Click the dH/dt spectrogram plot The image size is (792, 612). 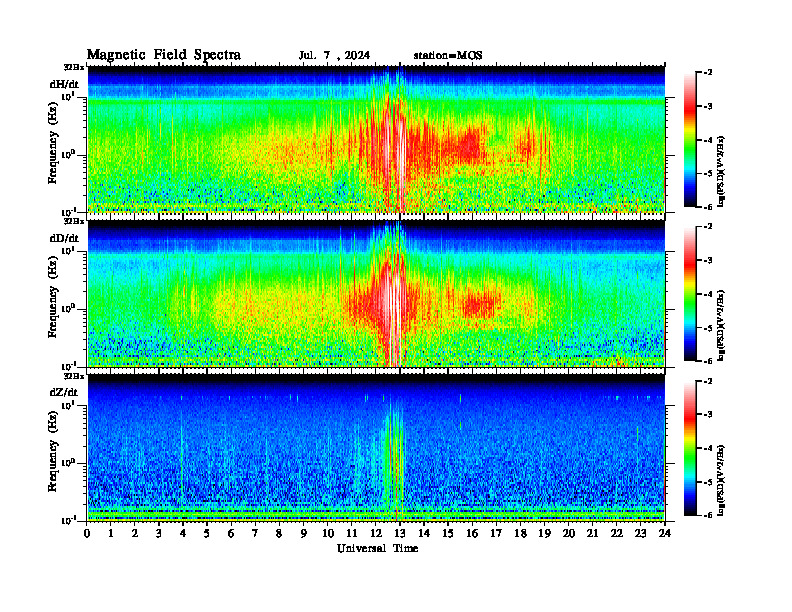[376, 139]
